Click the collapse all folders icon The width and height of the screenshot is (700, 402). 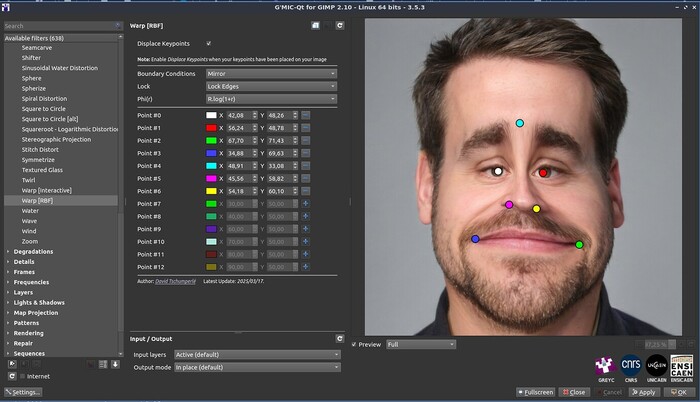pos(116,364)
